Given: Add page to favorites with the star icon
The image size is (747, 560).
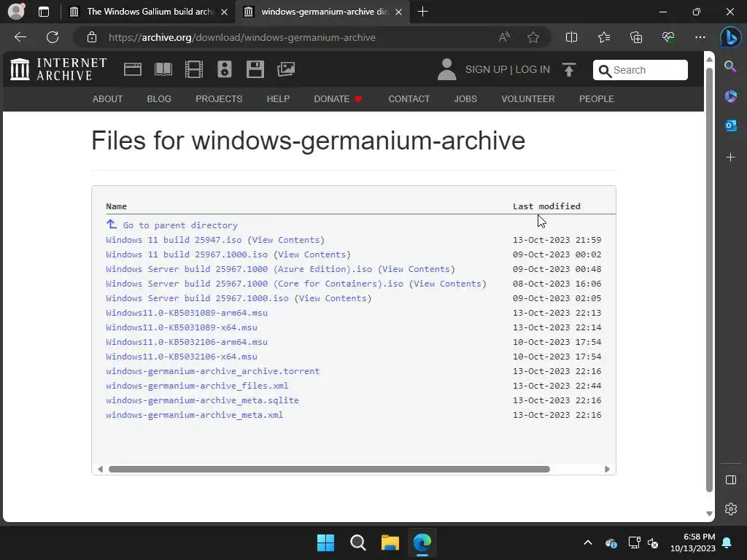Looking at the screenshot, I should (533, 37).
